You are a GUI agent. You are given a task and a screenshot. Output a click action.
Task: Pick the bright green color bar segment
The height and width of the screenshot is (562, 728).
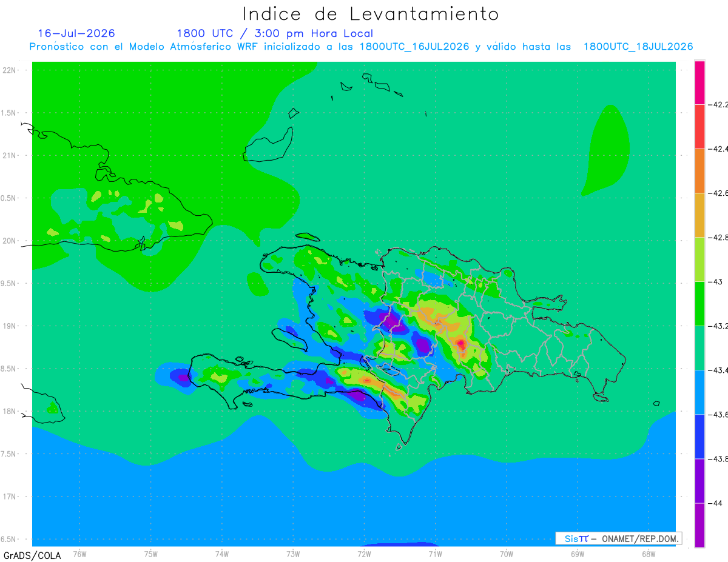(699, 304)
